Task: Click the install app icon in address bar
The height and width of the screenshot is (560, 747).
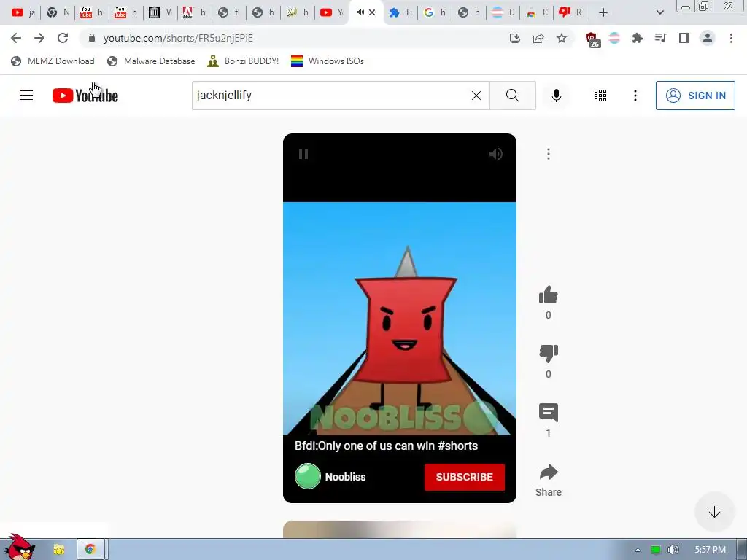Action: tap(514, 38)
